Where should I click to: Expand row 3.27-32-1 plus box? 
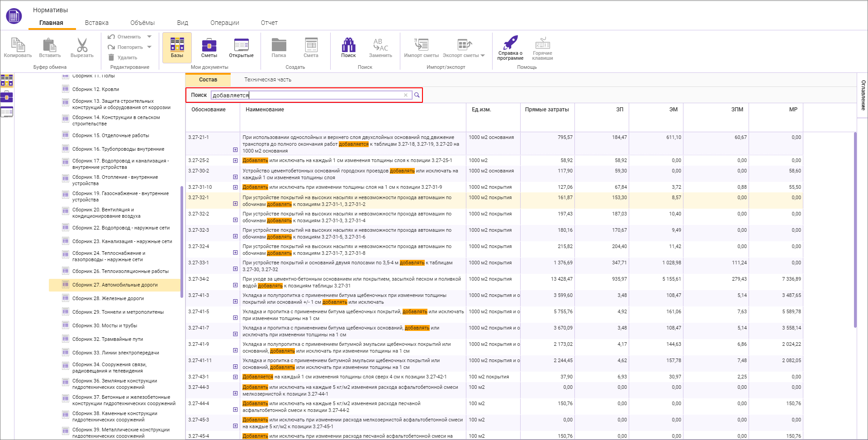click(x=235, y=204)
